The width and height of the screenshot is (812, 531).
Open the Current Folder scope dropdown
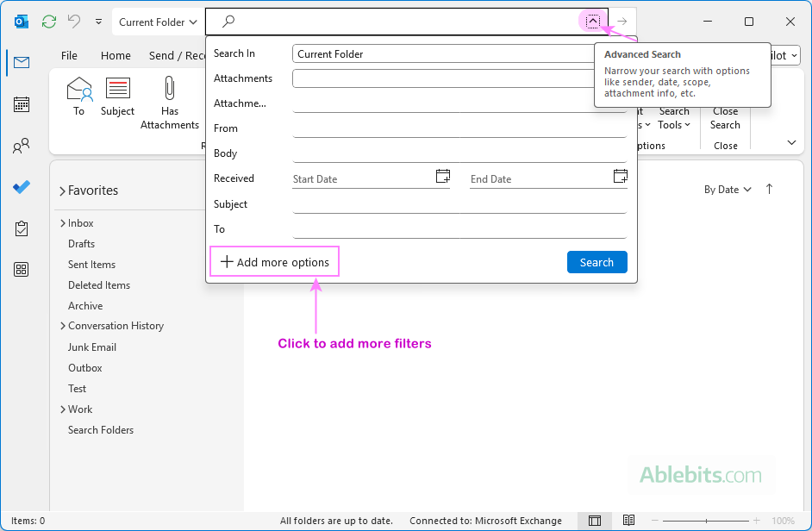tap(158, 22)
